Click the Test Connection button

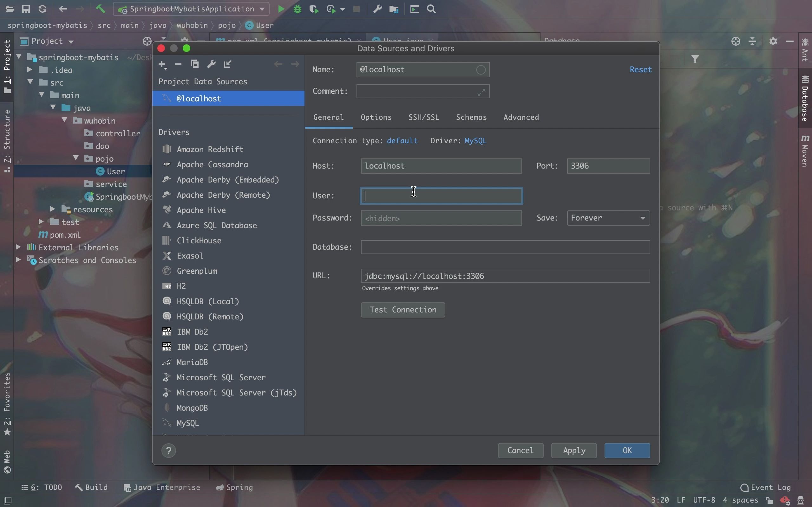coord(403,310)
